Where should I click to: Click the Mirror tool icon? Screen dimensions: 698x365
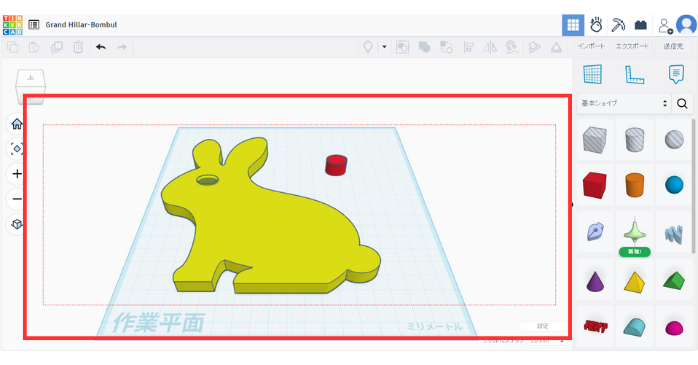(490, 47)
